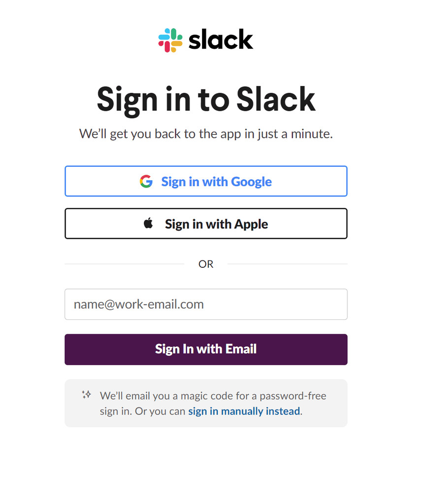Click the word Google in the sign-in button
This screenshot has height=504, width=432.
(x=251, y=182)
